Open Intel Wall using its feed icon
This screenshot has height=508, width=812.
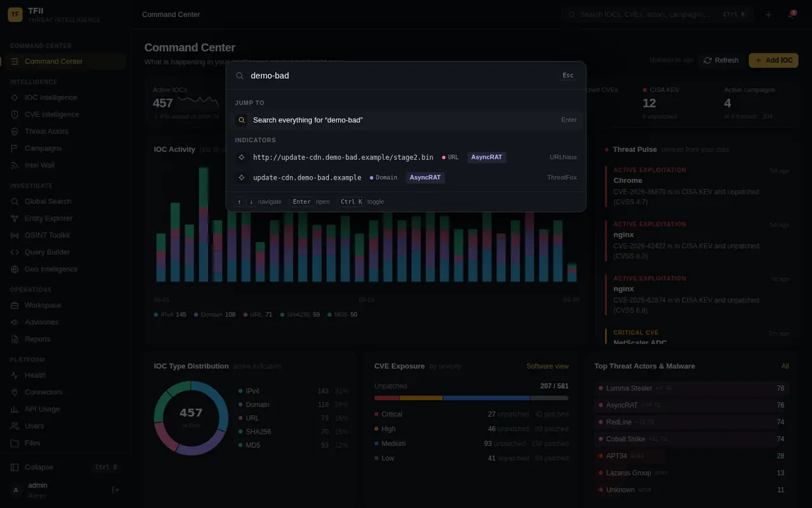click(15, 166)
